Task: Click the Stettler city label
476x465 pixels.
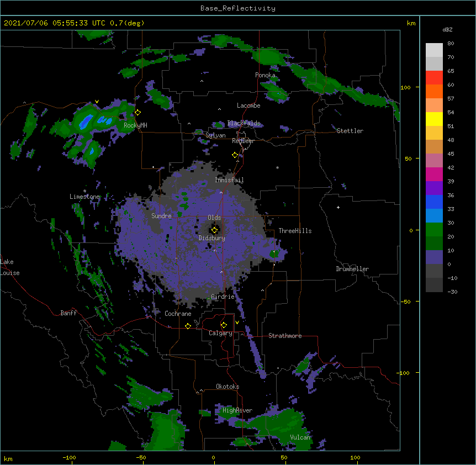Action: 350,131
